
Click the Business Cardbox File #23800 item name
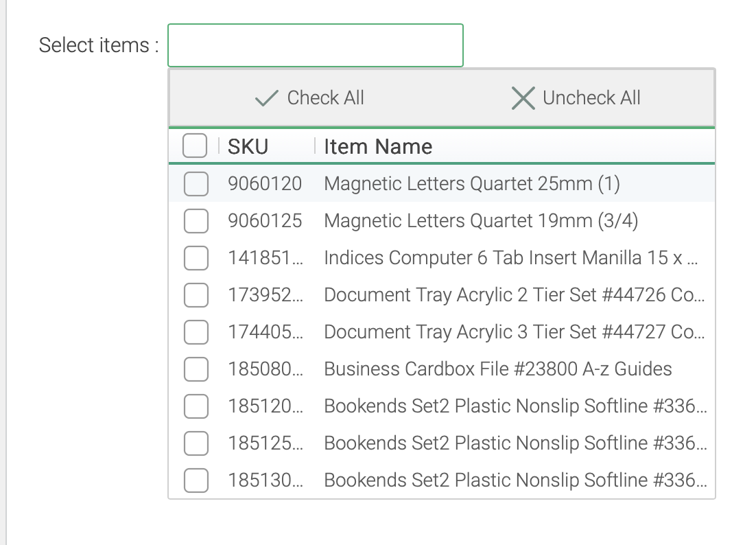(497, 369)
